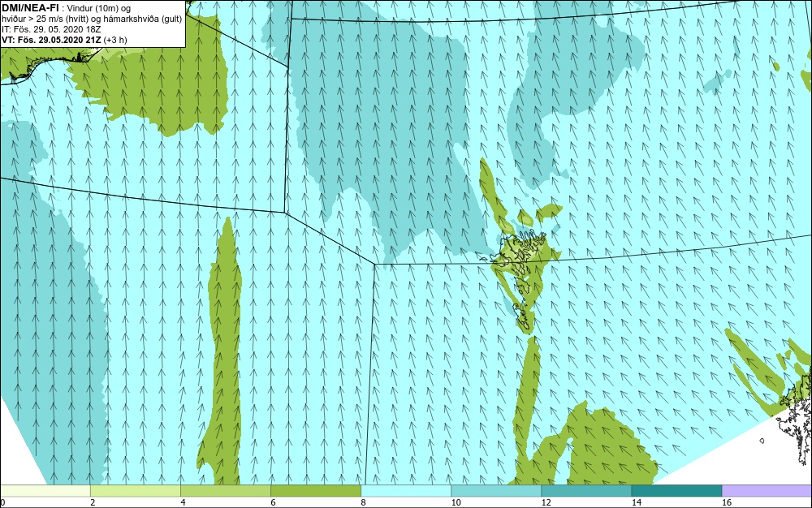
Task: Click the 2–4 m/s light green legend swatch
Action: [136, 491]
